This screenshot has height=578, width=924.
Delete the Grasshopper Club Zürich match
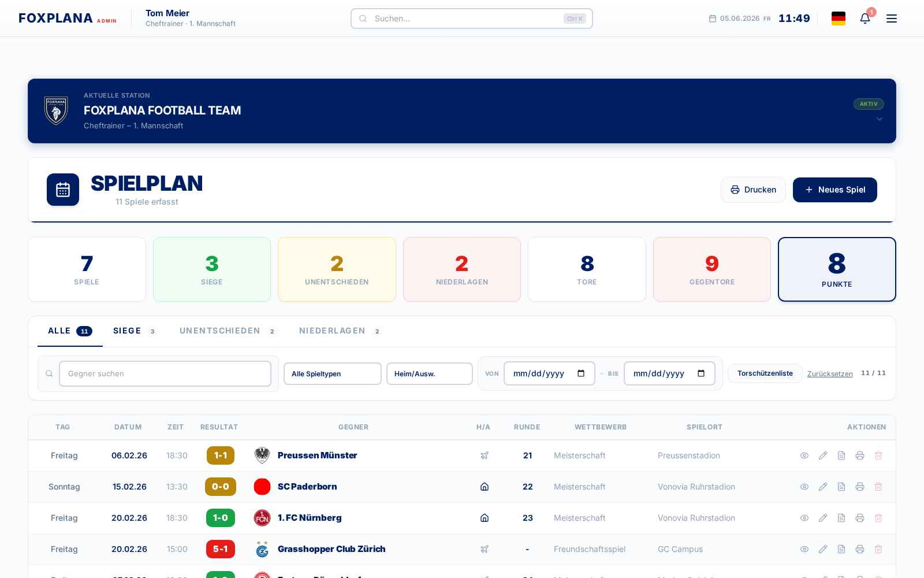[878, 549]
